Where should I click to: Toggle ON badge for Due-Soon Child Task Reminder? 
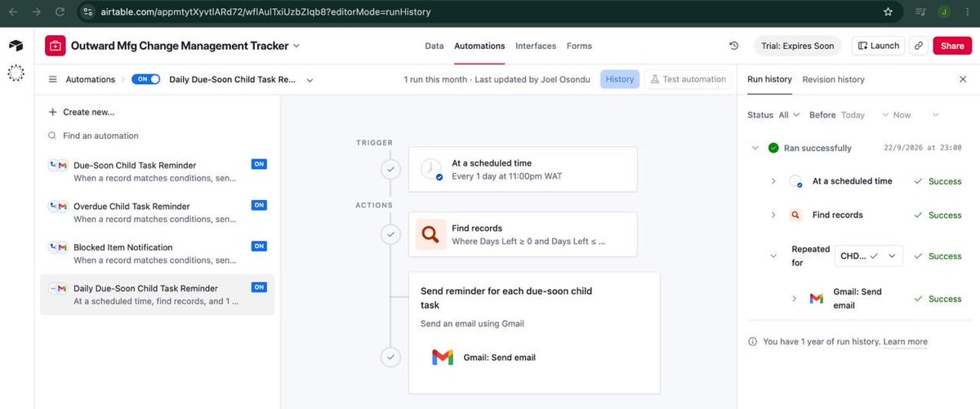[259, 164]
